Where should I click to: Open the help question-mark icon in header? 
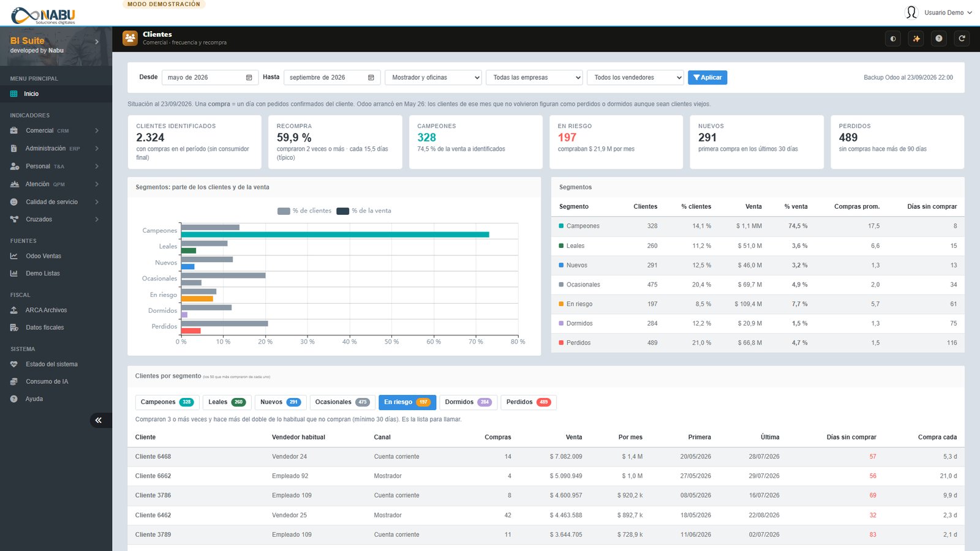939,39
